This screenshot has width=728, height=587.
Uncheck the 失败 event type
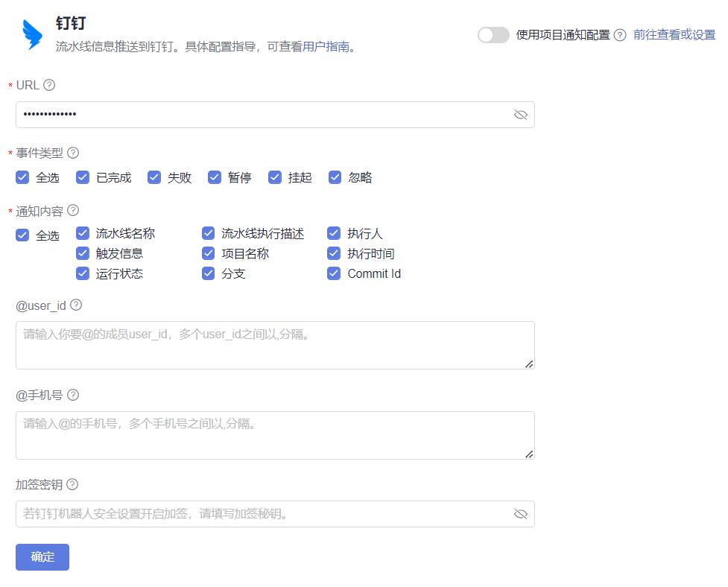coord(154,177)
